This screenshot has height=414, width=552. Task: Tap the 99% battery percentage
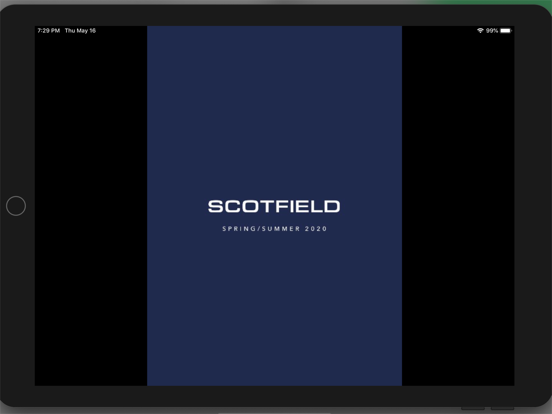pos(492,31)
